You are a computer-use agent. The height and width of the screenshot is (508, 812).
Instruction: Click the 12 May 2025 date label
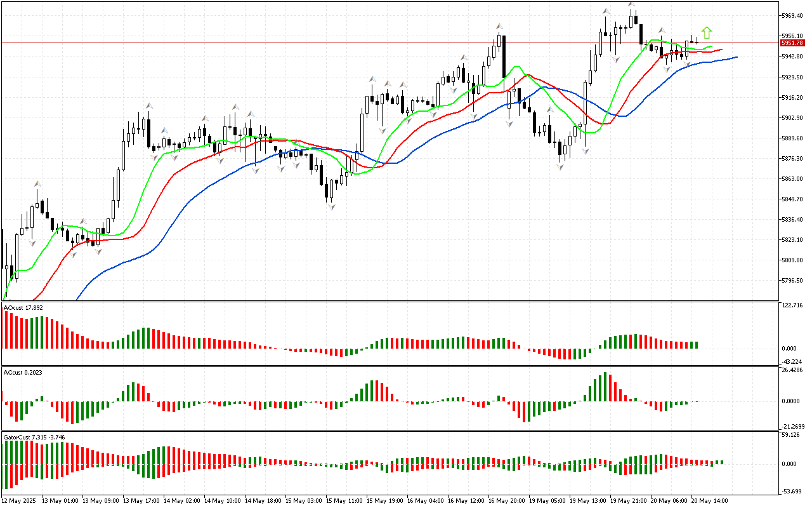point(20,500)
